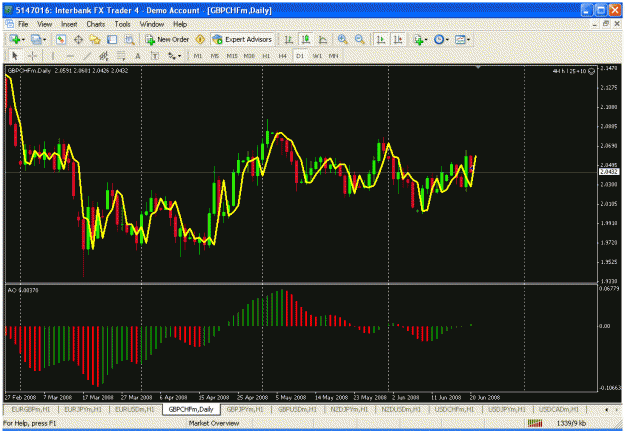
Task: Select the Crosshair tool
Action: (33, 56)
